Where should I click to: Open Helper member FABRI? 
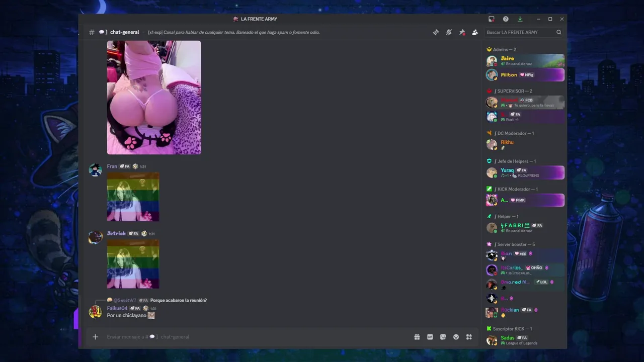coord(525,228)
